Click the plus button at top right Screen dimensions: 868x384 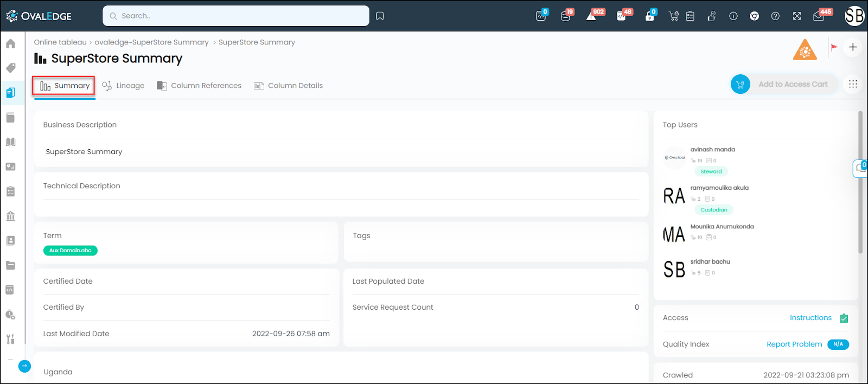click(853, 47)
